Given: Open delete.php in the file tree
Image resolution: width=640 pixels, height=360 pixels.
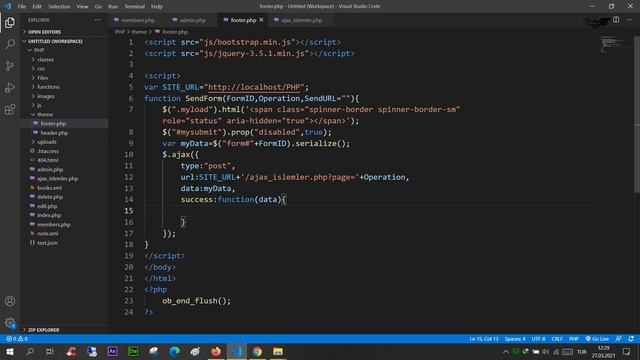Looking at the screenshot, I should coord(50,197).
